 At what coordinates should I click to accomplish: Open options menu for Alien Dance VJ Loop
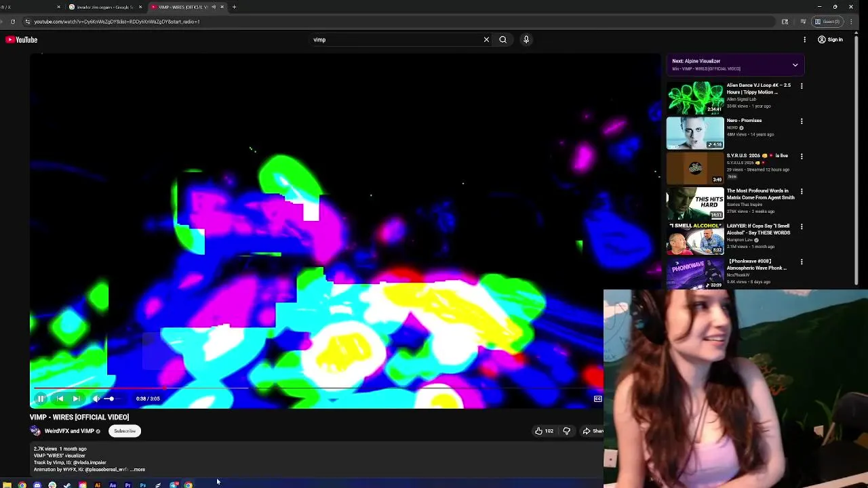802,86
